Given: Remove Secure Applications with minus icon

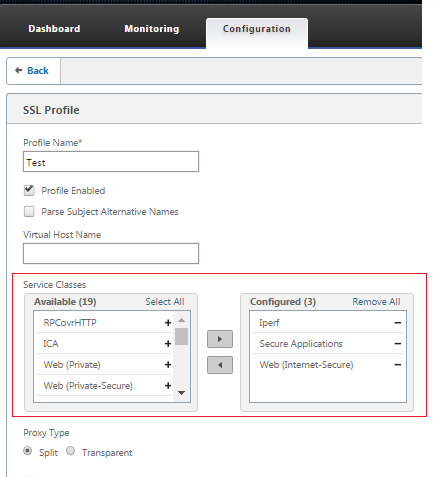Looking at the screenshot, I should (x=398, y=344).
